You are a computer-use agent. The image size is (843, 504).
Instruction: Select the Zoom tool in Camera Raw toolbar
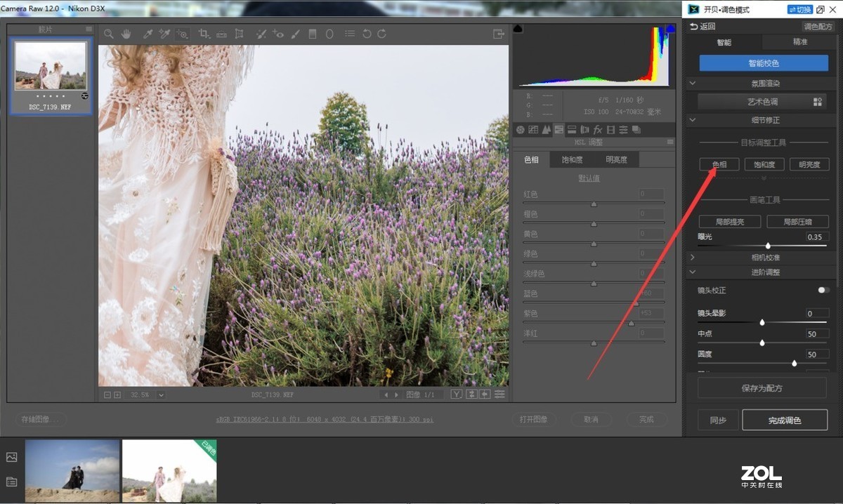coord(109,34)
